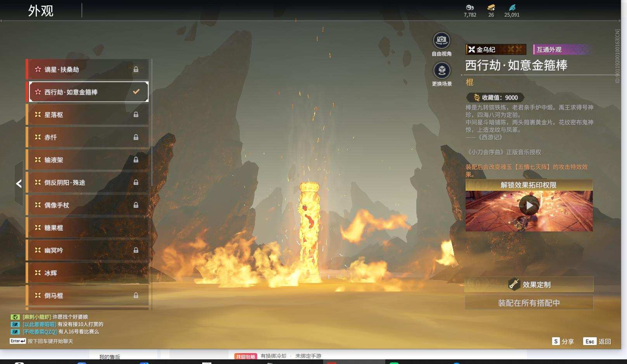This screenshot has height=364, width=627.
Task: Click the 收藏值 collection value icon
Action: [x=476, y=98]
